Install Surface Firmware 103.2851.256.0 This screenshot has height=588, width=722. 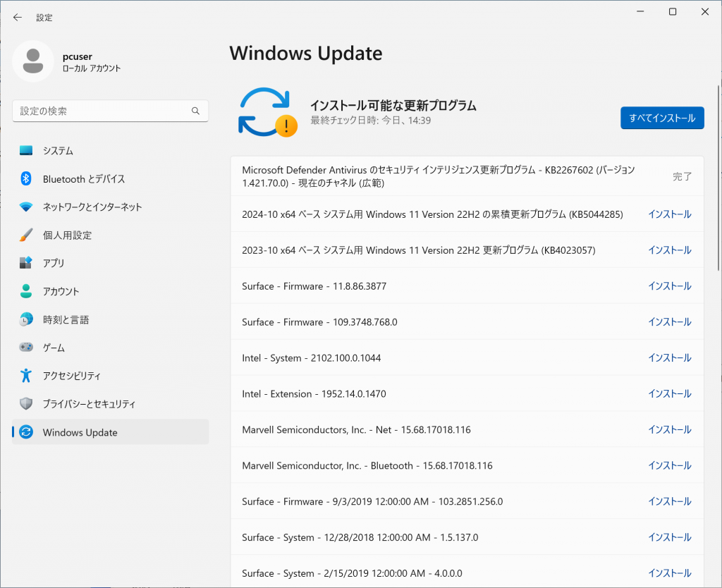[x=670, y=501]
